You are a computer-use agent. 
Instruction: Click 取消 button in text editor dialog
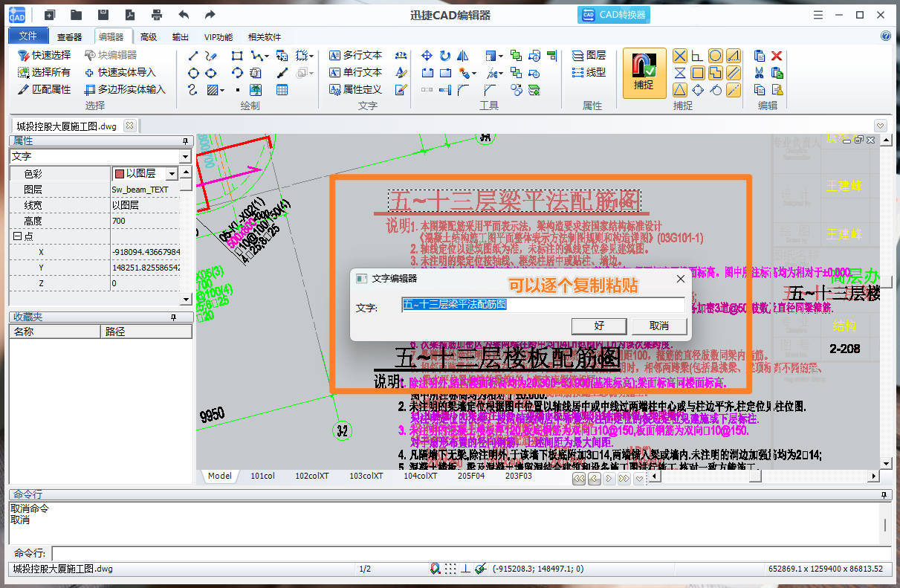pyautogui.click(x=659, y=326)
